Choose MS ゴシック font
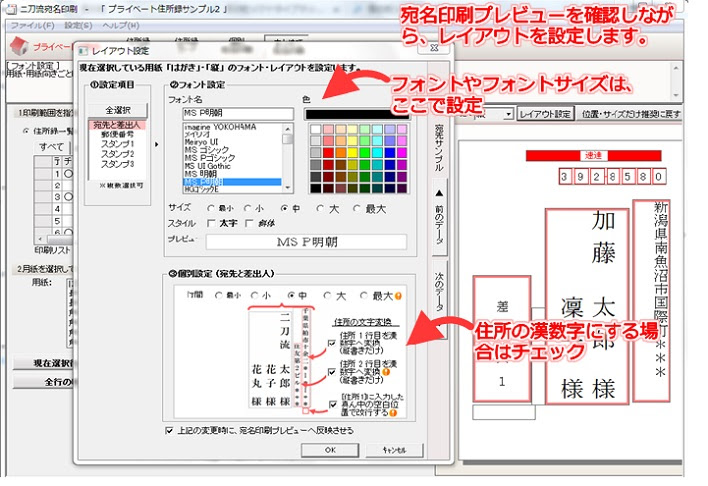Image resolution: width=708 pixels, height=486 pixels. pyautogui.click(x=206, y=150)
